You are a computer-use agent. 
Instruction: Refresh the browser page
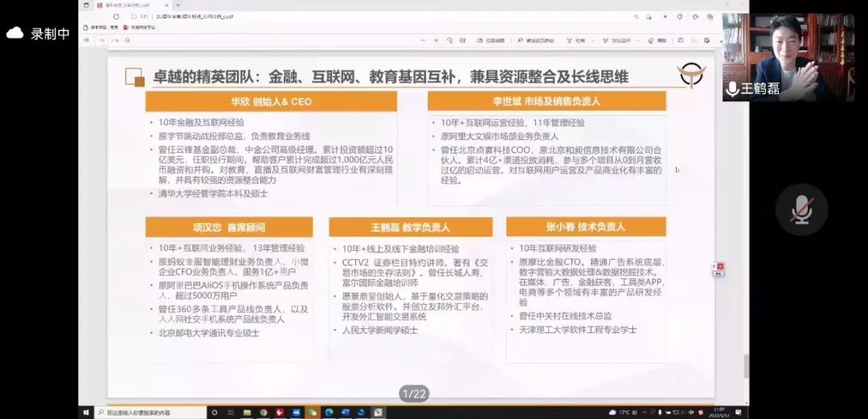117,17
